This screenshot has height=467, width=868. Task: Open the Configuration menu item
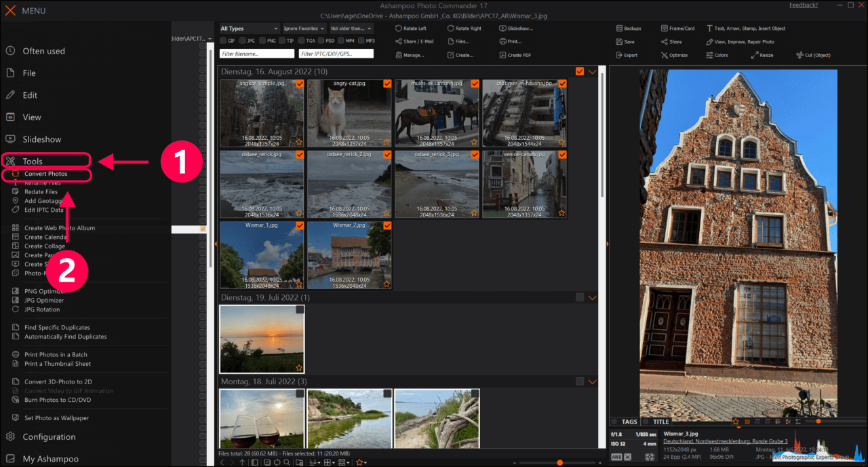click(x=49, y=436)
